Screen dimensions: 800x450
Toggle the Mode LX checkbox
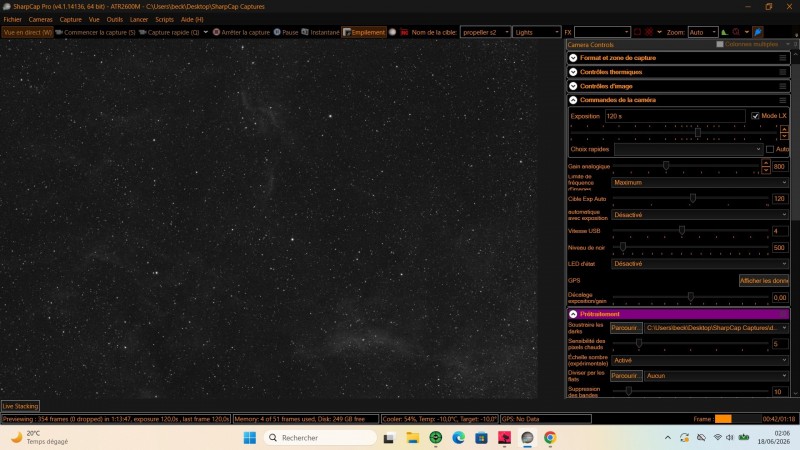(x=755, y=116)
